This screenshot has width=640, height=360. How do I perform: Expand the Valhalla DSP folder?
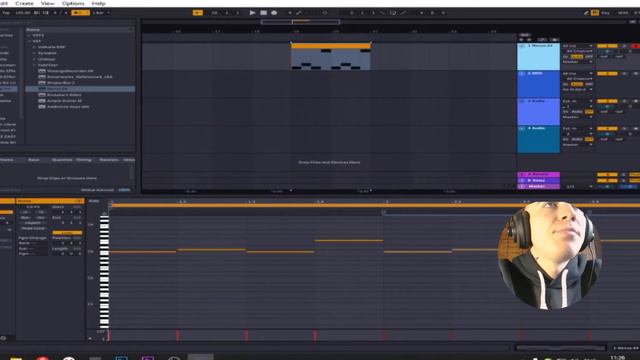pyautogui.click(x=34, y=47)
